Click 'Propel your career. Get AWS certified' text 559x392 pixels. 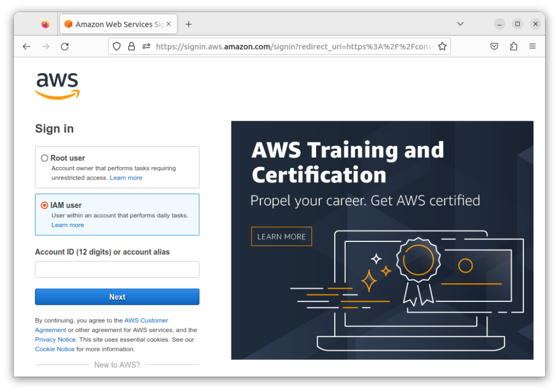(x=365, y=200)
